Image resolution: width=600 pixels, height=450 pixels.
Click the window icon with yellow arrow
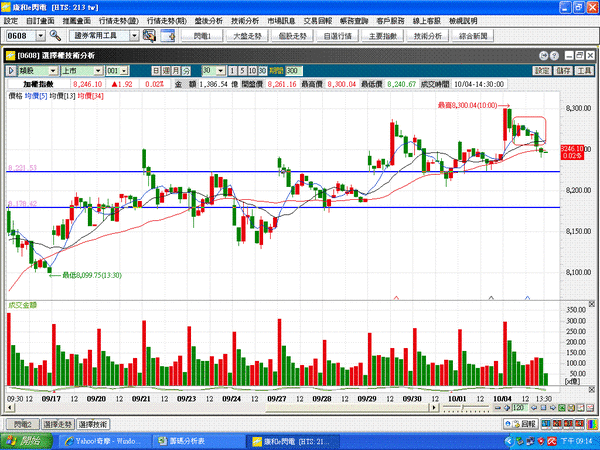168,36
